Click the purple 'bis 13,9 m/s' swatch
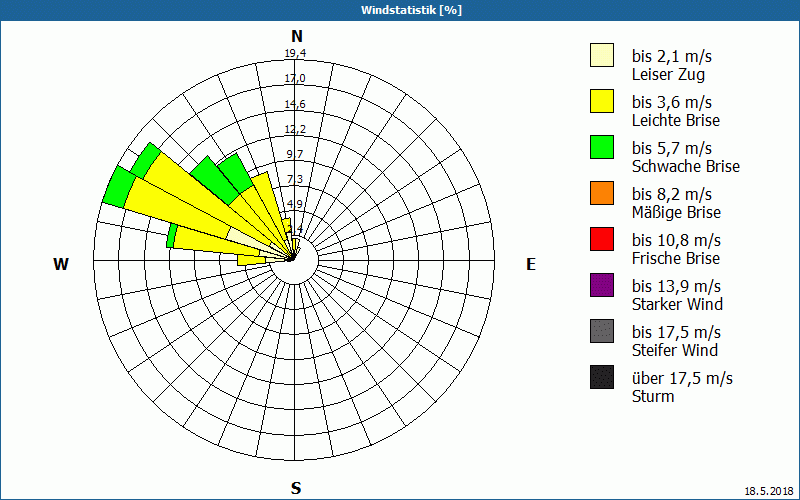 [x=602, y=285]
